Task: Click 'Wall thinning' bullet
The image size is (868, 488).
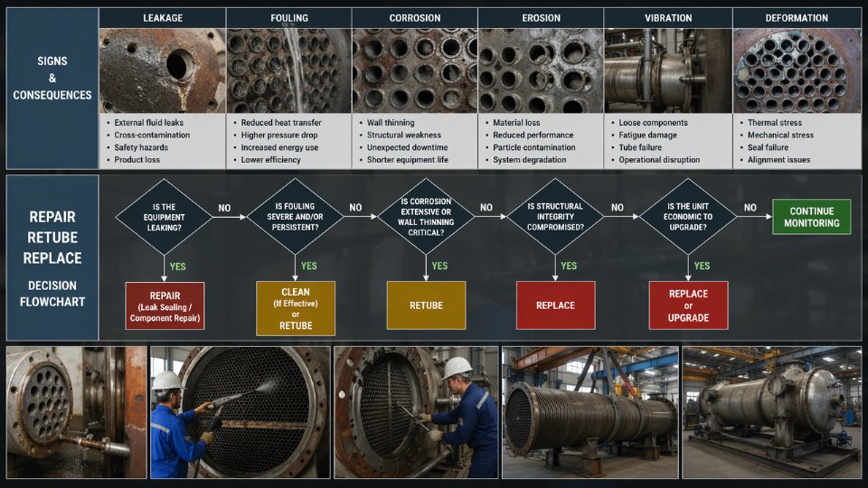Action: tap(391, 123)
